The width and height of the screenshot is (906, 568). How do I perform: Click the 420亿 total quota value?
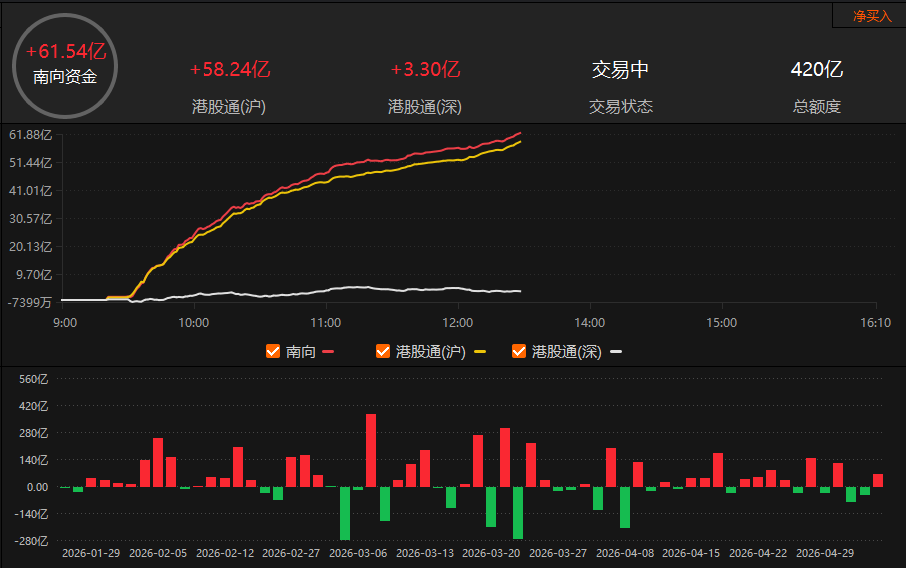tap(816, 69)
